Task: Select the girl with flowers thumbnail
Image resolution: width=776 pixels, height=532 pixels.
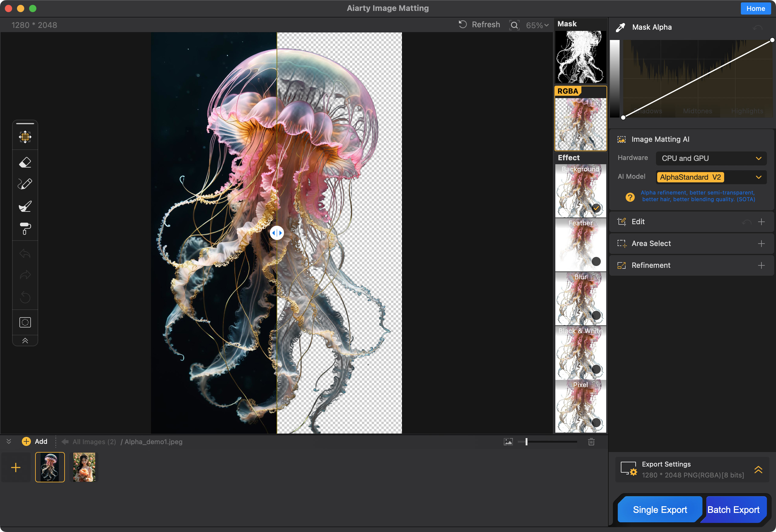Action: coord(84,467)
